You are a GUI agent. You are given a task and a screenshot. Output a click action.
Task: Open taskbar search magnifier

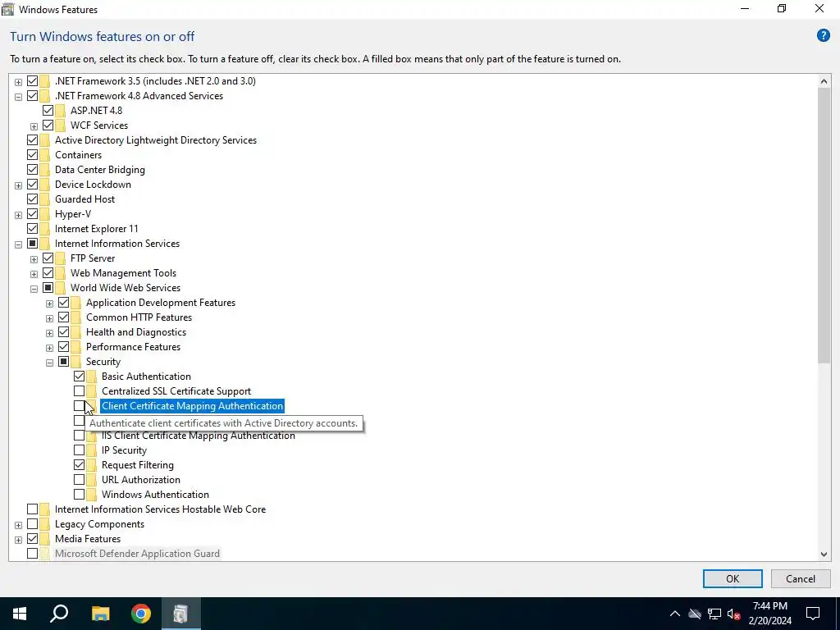click(59, 614)
